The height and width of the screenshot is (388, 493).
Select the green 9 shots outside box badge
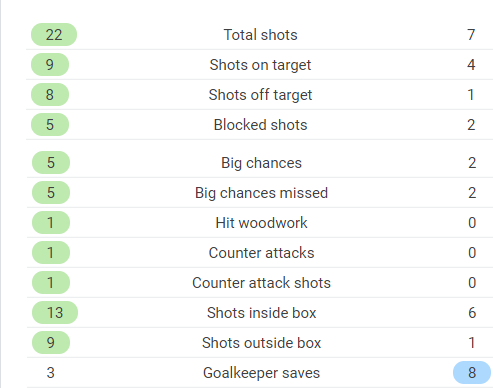tap(51, 343)
